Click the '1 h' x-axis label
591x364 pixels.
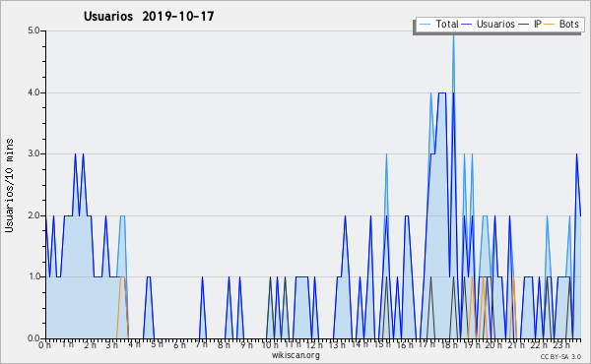coord(68,344)
